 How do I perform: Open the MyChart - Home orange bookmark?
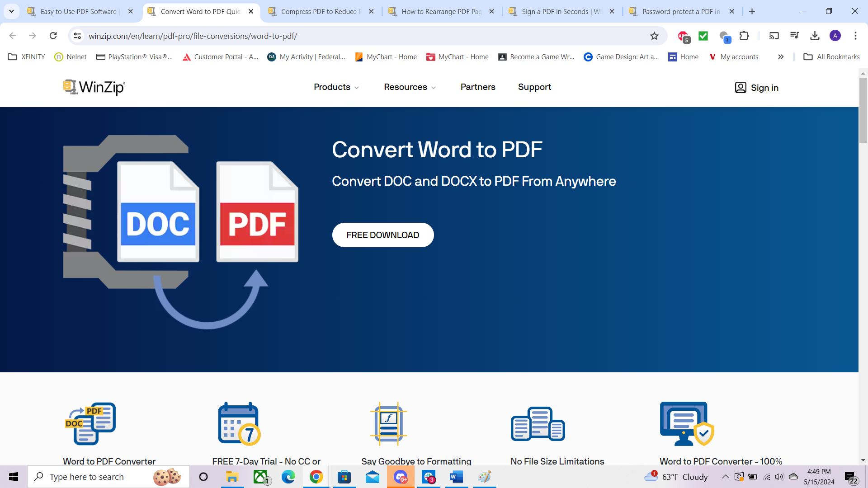(386, 57)
